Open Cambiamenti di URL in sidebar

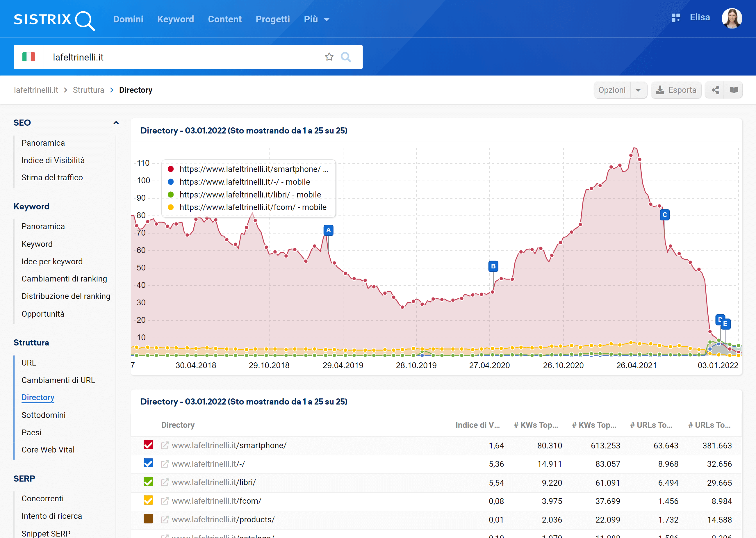coord(58,380)
